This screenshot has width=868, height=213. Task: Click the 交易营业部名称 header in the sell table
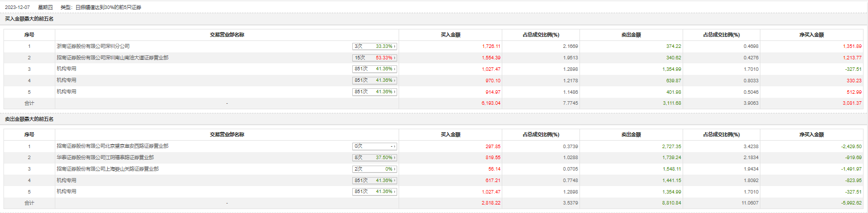coord(227,135)
